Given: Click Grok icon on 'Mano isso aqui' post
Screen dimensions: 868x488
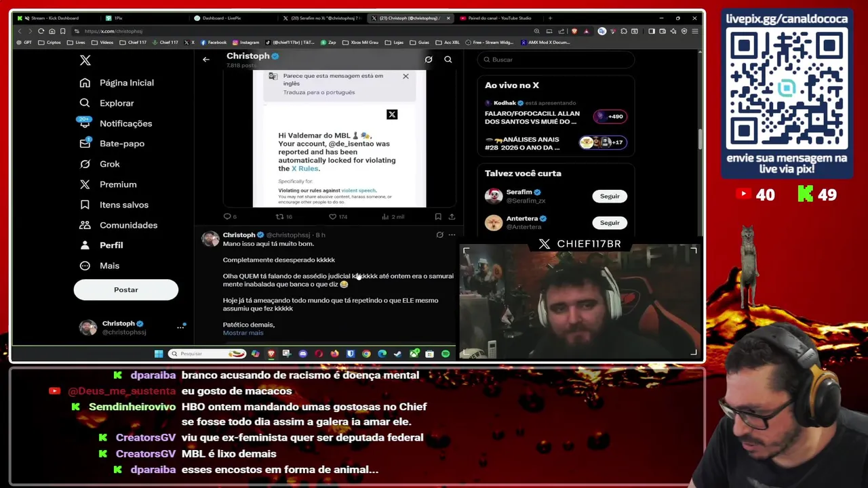Looking at the screenshot, I should point(439,235).
